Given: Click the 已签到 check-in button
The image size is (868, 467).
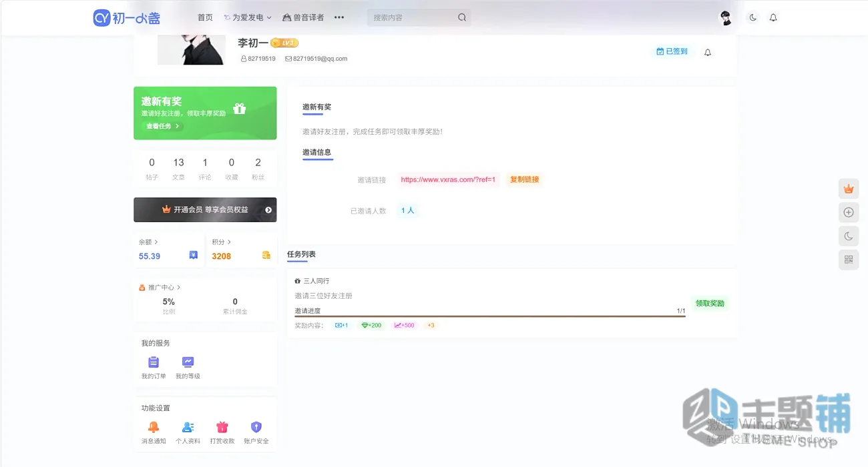Looking at the screenshot, I should click(x=672, y=51).
